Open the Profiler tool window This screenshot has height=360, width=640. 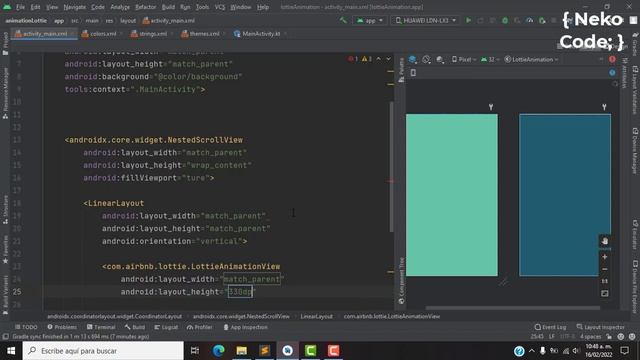(200, 327)
